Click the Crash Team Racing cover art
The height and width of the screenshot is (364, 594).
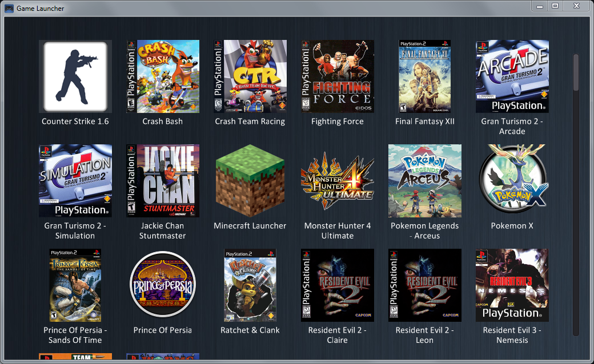coord(250,76)
